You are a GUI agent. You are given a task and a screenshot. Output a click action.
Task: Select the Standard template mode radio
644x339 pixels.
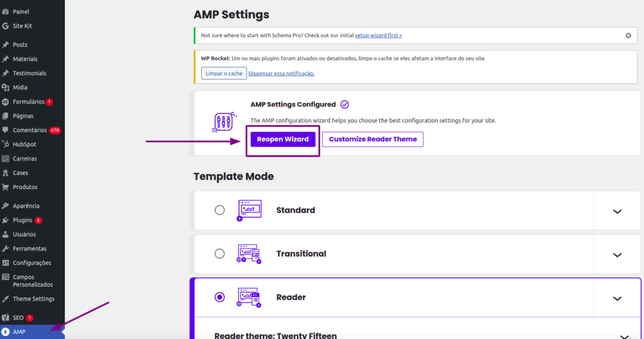(219, 211)
